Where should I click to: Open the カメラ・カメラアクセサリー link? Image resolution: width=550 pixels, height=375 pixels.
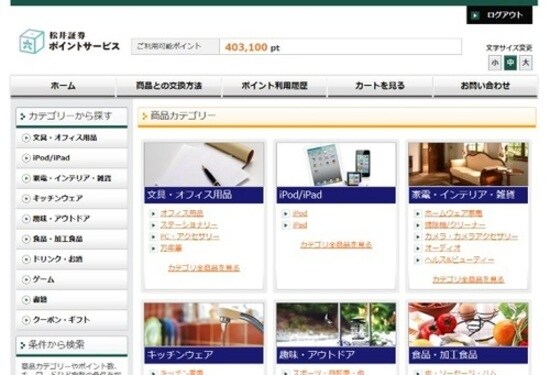tap(471, 237)
